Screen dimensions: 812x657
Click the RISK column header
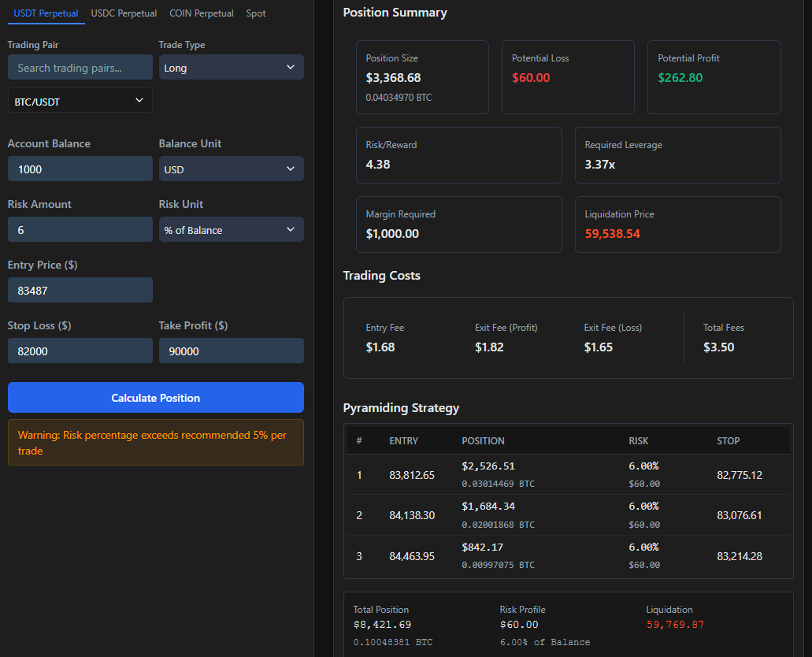tap(639, 441)
